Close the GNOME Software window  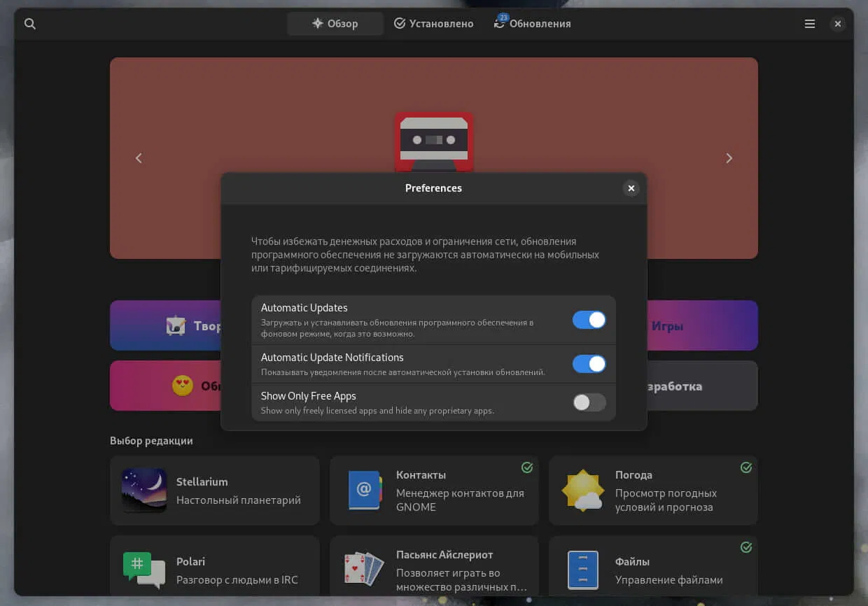(x=838, y=24)
